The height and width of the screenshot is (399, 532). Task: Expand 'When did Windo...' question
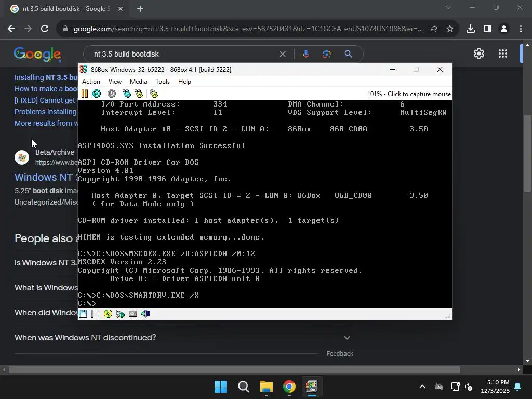[46, 312]
